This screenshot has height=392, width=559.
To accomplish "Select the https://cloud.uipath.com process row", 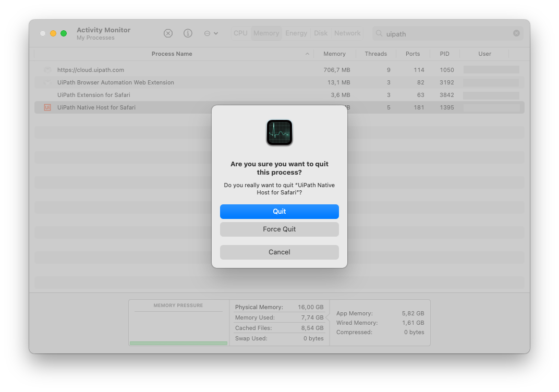I will coord(279,70).
